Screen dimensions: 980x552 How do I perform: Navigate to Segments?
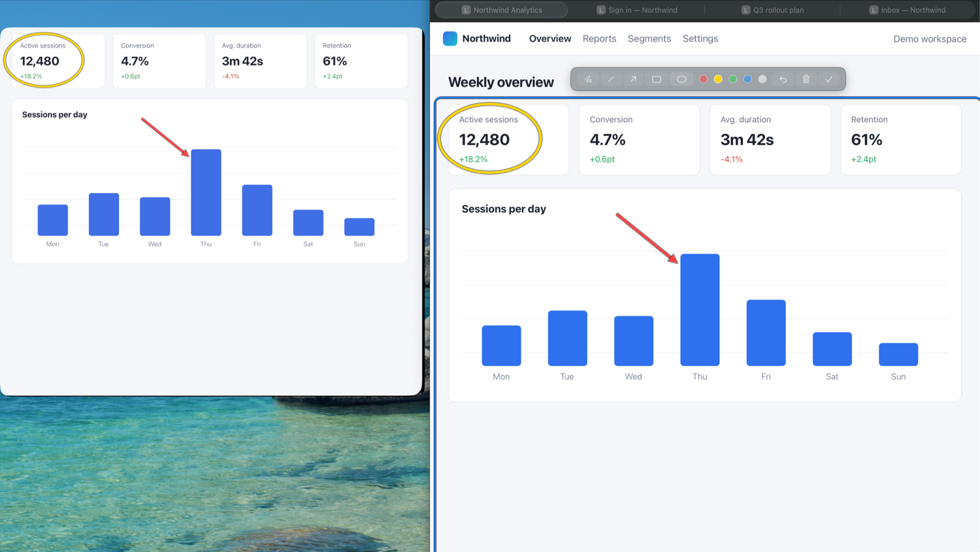[649, 39]
